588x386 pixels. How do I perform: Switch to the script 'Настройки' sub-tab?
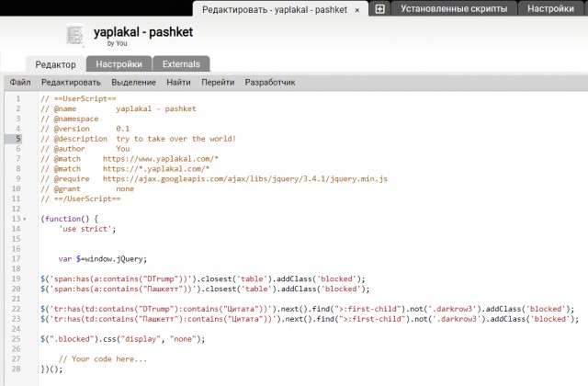119,64
